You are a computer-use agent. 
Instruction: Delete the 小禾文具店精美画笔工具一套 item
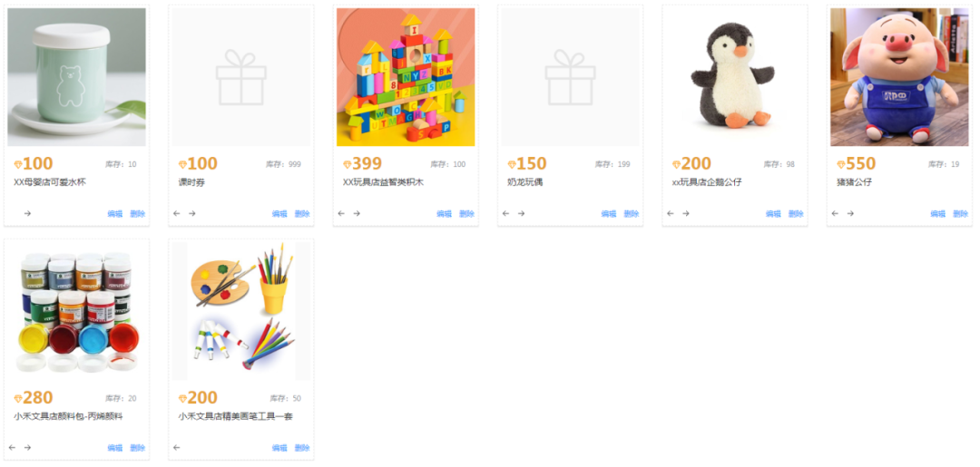tap(302, 448)
